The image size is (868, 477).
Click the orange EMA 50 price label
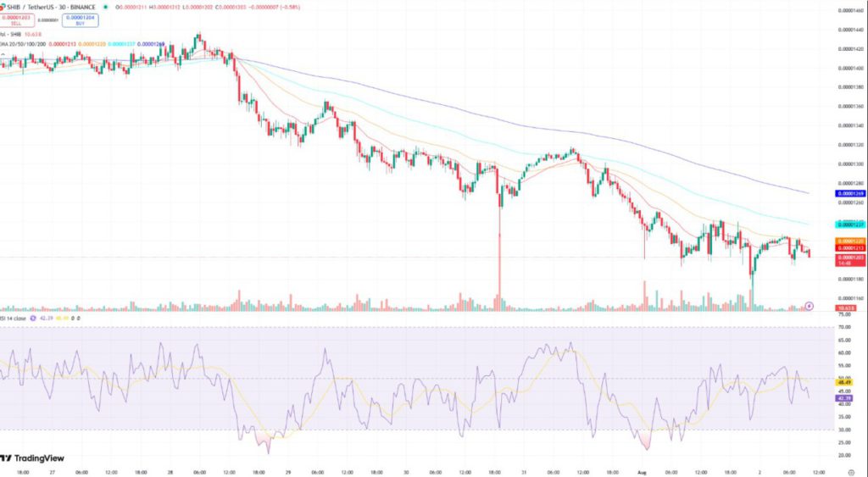click(x=850, y=240)
